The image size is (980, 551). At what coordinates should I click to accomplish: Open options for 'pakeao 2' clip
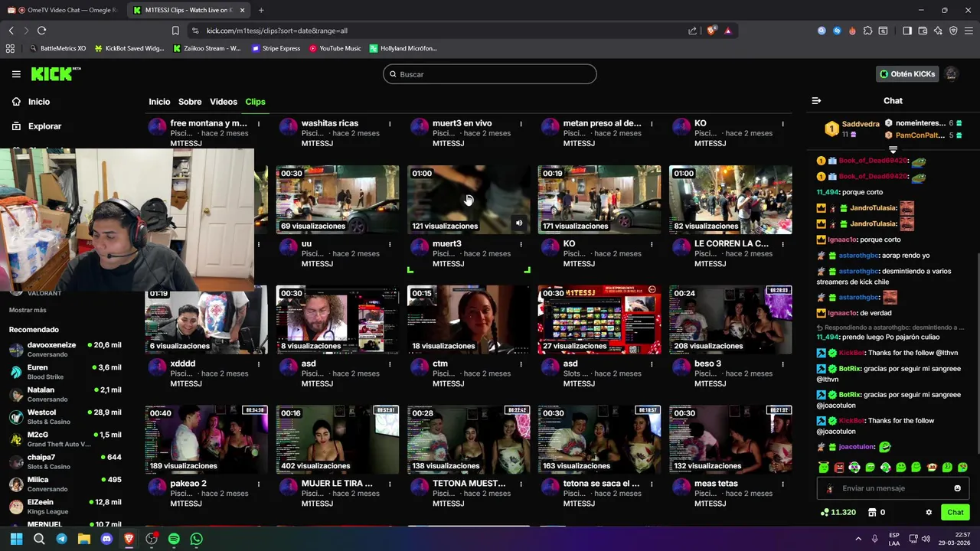tap(259, 484)
